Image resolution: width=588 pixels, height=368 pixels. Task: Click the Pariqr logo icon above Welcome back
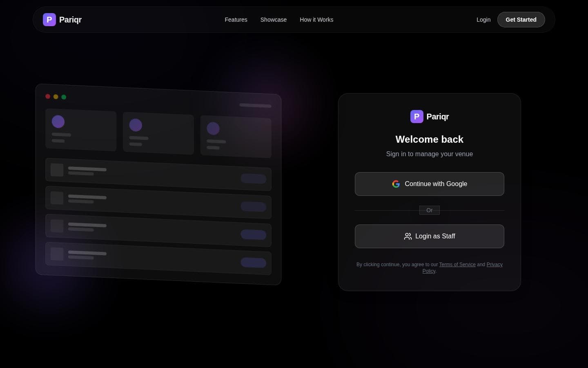click(416, 117)
